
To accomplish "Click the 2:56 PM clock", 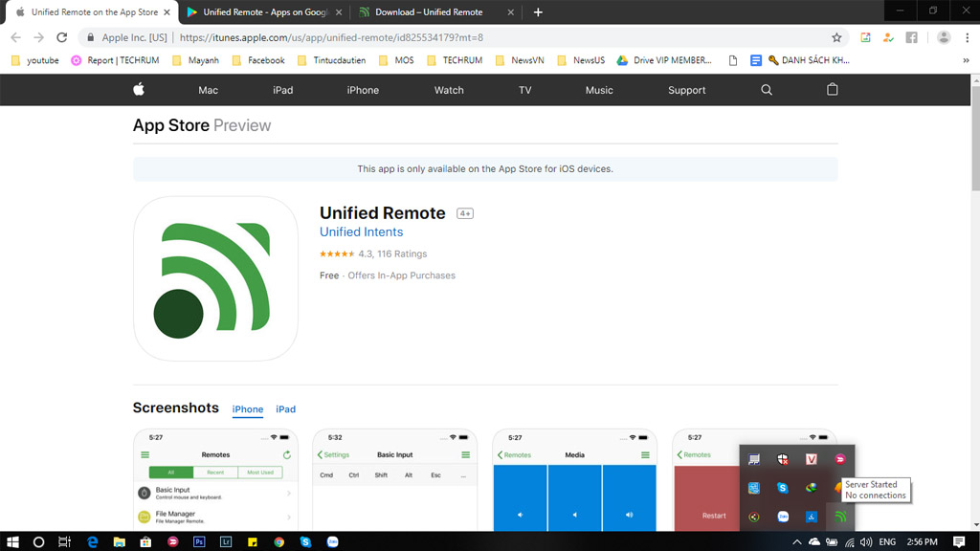I will point(923,541).
